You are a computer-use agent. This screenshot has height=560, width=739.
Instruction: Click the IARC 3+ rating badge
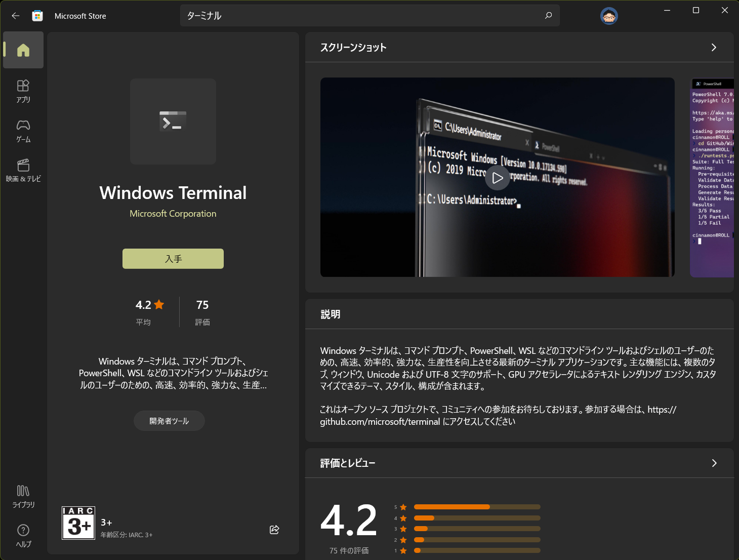click(78, 523)
